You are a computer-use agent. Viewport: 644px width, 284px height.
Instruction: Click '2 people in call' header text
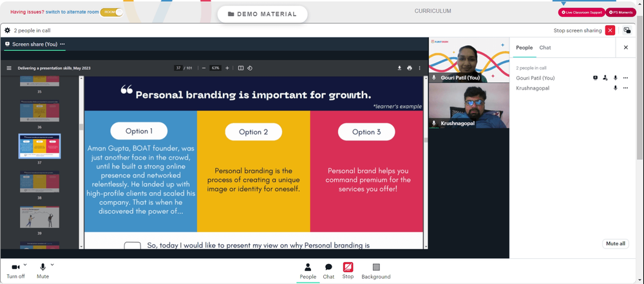pos(32,30)
